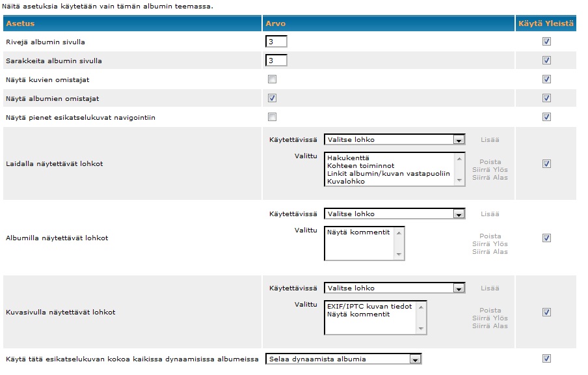Enable Näytä pienet esikatselukuvat navigointiin checkbox

(x=273, y=117)
